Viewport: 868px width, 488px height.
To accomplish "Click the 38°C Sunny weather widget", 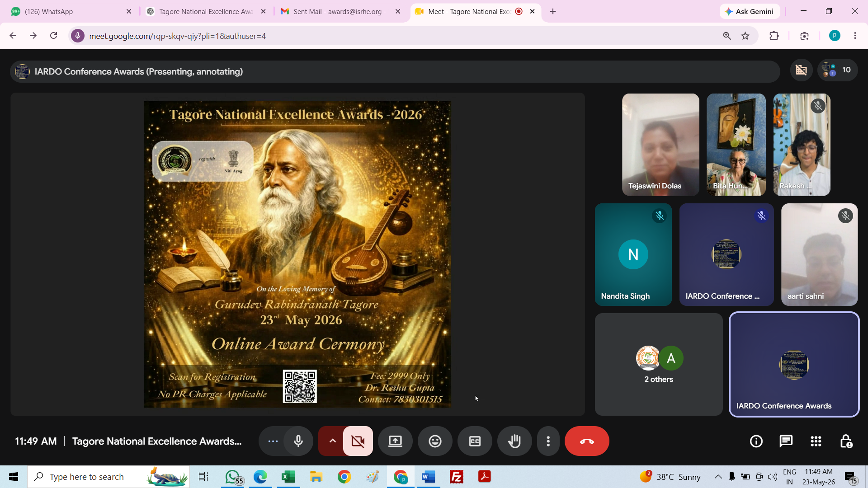I will [670, 477].
